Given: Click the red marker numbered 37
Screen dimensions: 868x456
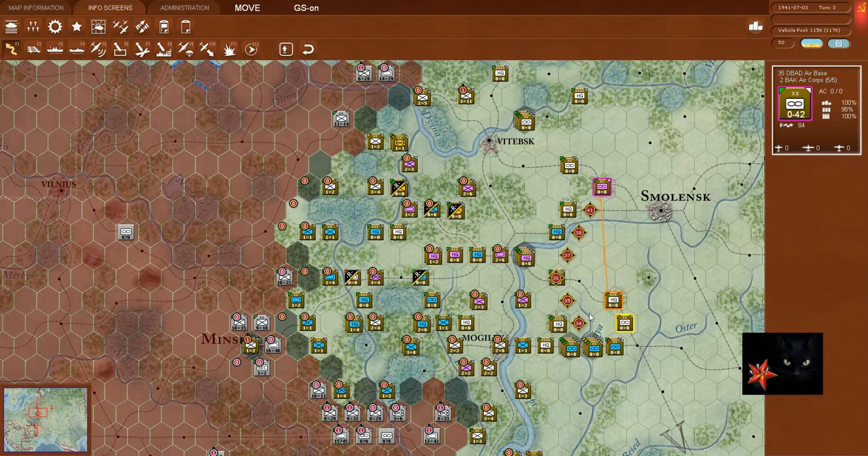Looking at the screenshot, I should [x=568, y=255].
